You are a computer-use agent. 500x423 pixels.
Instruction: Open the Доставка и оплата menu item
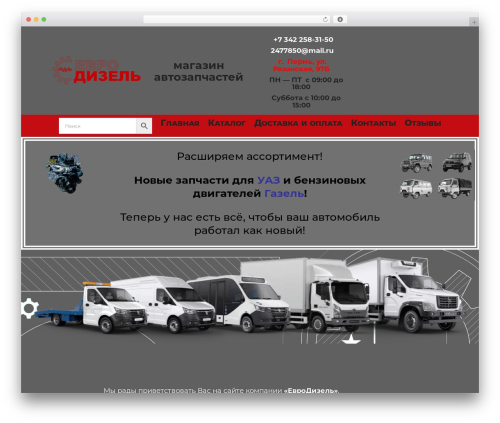298,123
